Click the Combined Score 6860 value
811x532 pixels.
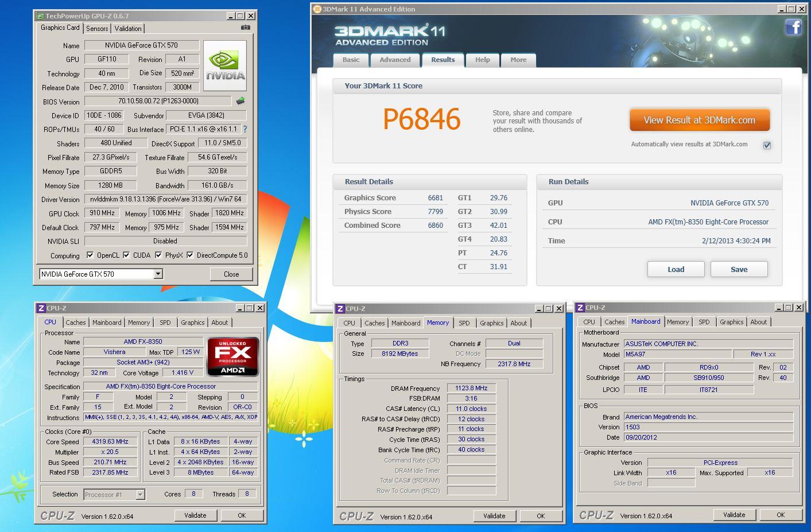pos(436,225)
